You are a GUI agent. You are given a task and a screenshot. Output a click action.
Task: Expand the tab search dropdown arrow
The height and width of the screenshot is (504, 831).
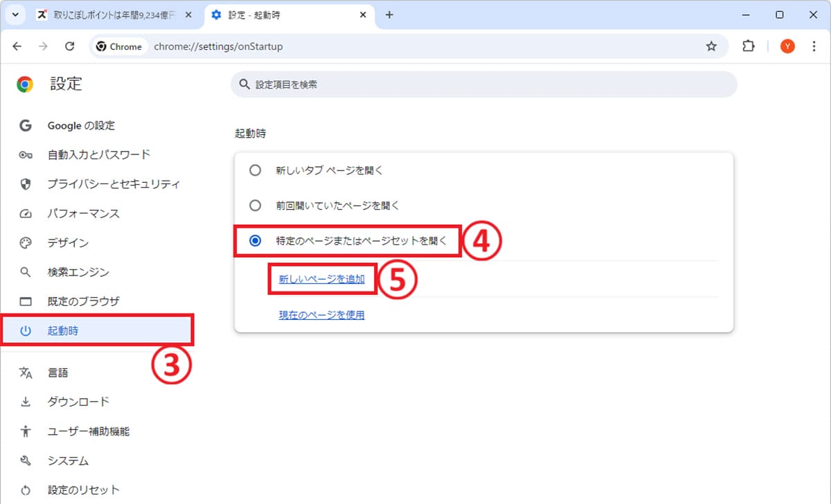click(x=15, y=15)
